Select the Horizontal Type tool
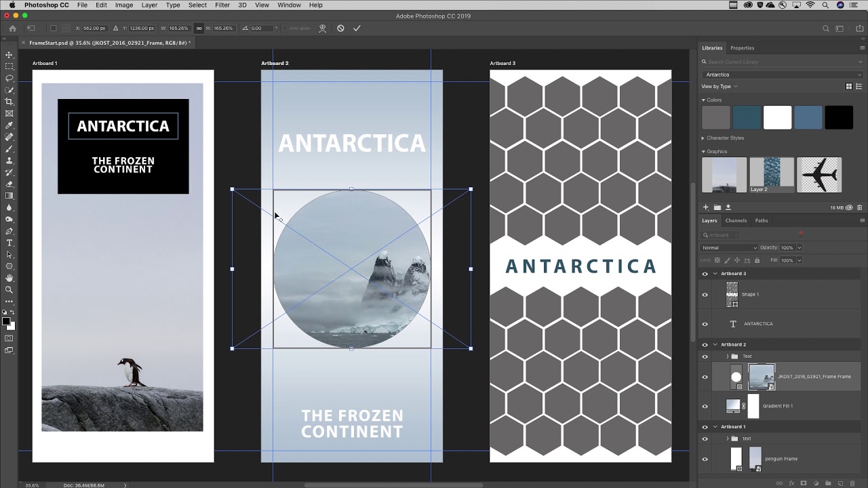 pos(9,243)
